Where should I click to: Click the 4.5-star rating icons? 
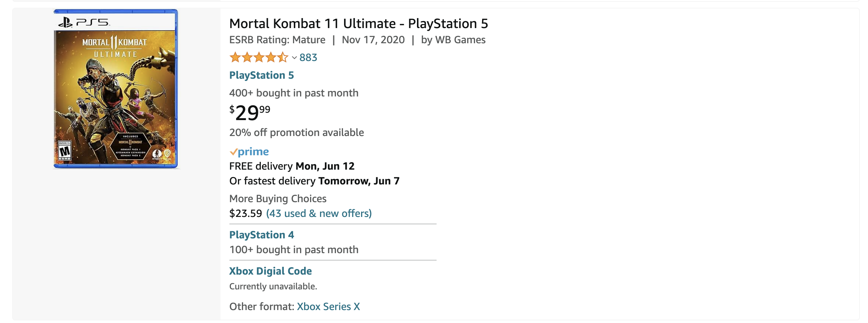(258, 58)
